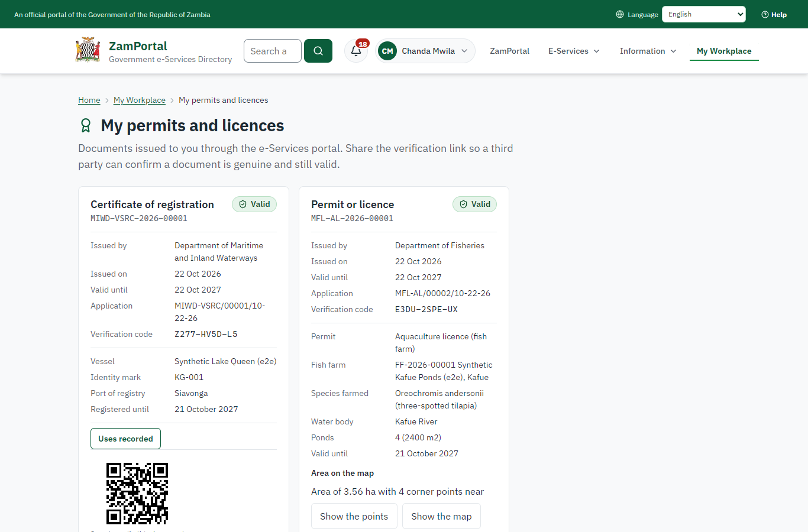Click verification code Z277-HV5D-L5
This screenshot has height=532, width=808.
(x=206, y=334)
